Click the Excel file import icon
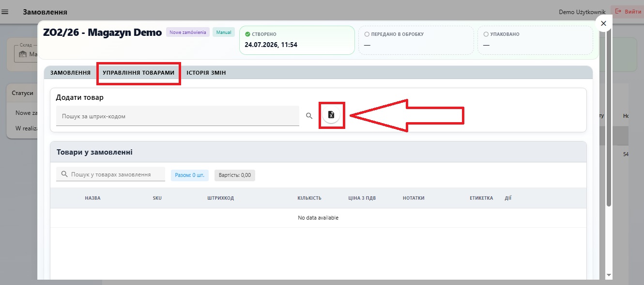This screenshot has height=285, width=644. click(x=331, y=115)
